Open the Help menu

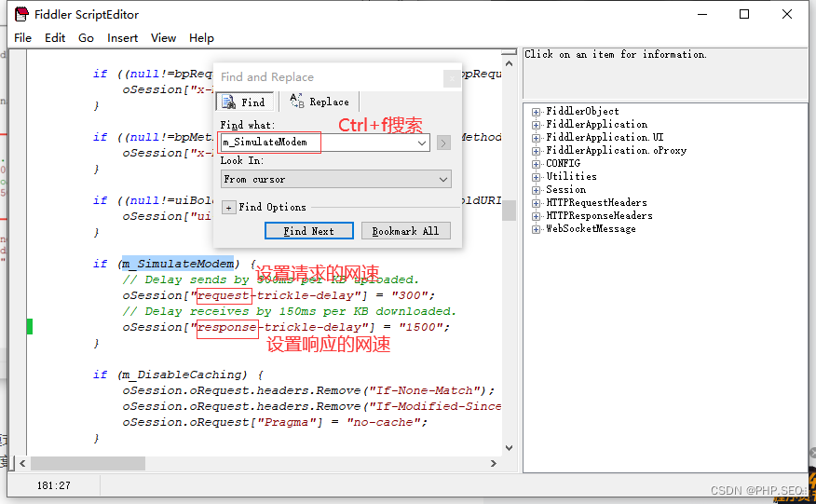point(201,38)
